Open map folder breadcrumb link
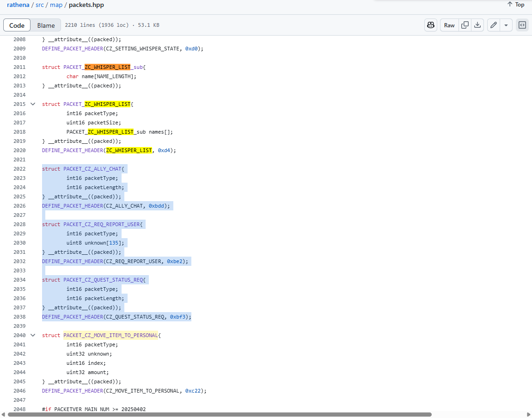Viewport: 532px width, 418px height. 56,5
